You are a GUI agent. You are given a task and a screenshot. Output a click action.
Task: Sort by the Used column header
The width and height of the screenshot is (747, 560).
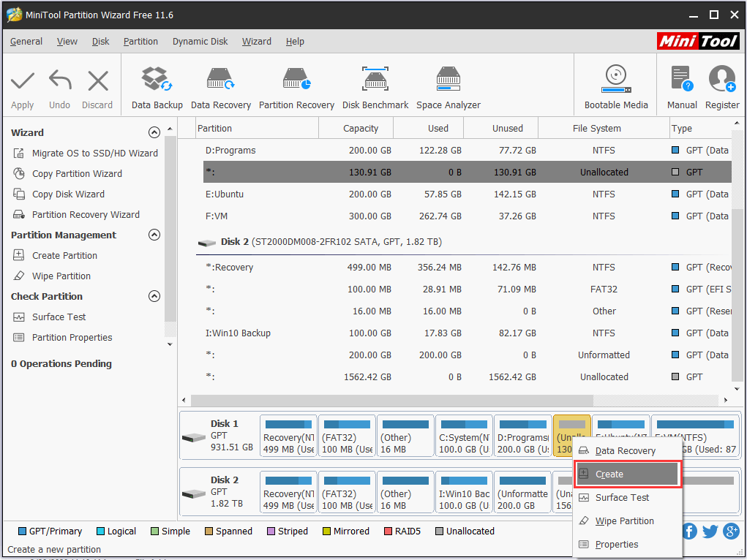tap(428, 129)
